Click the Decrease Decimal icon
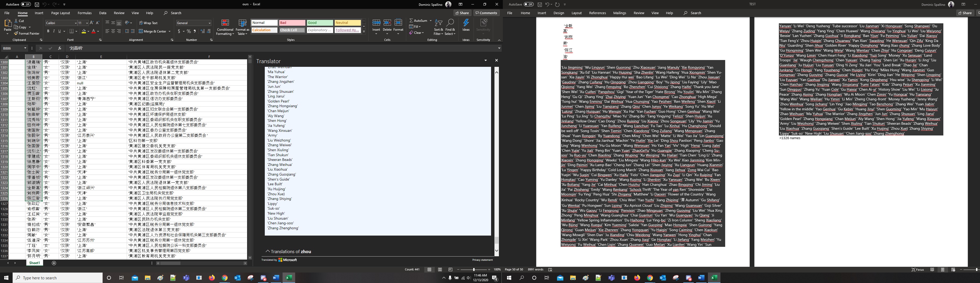The height and width of the screenshot is (283, 980). pyautogui.click(x=208, y=31)
